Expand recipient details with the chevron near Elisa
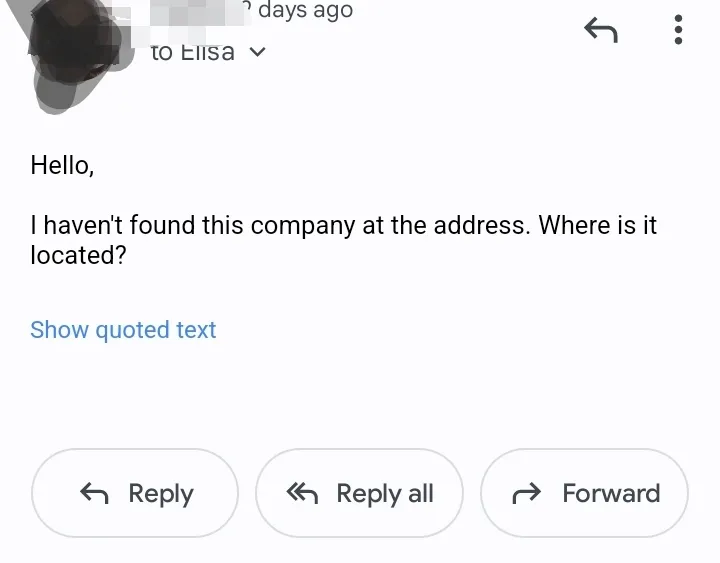This screenshot has width=720, height=563. (x=258, y=52)
